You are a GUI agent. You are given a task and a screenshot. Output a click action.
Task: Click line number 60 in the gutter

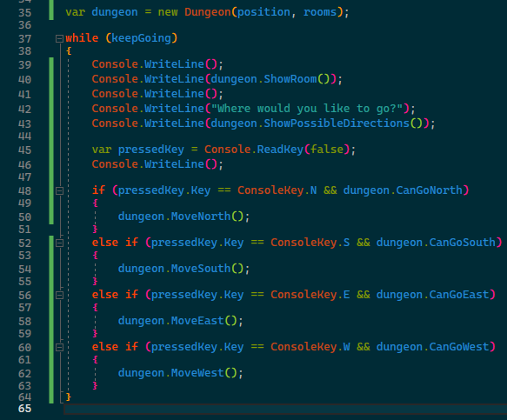coord(25,348)
